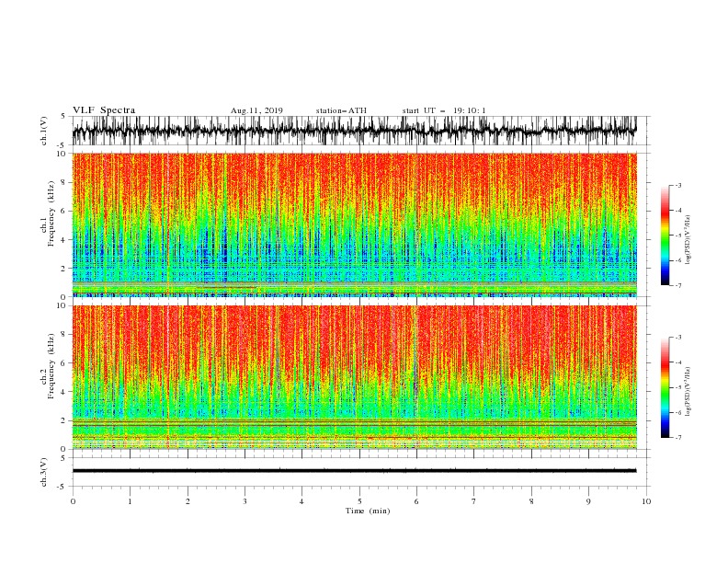The height and width of the screenshot is (563, 728).
Task: Click the log(PSD) label beside lower colorbar
Action: (688, 392)
